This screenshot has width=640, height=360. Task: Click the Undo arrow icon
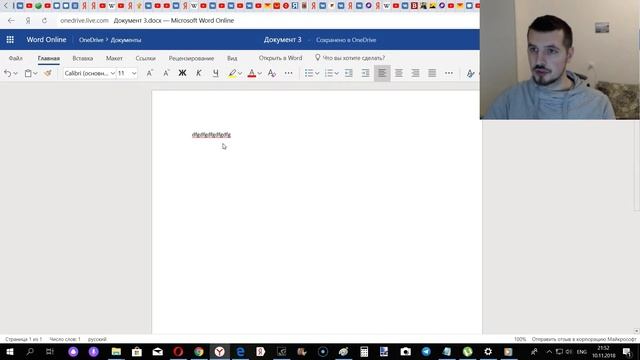click(7, 73)
